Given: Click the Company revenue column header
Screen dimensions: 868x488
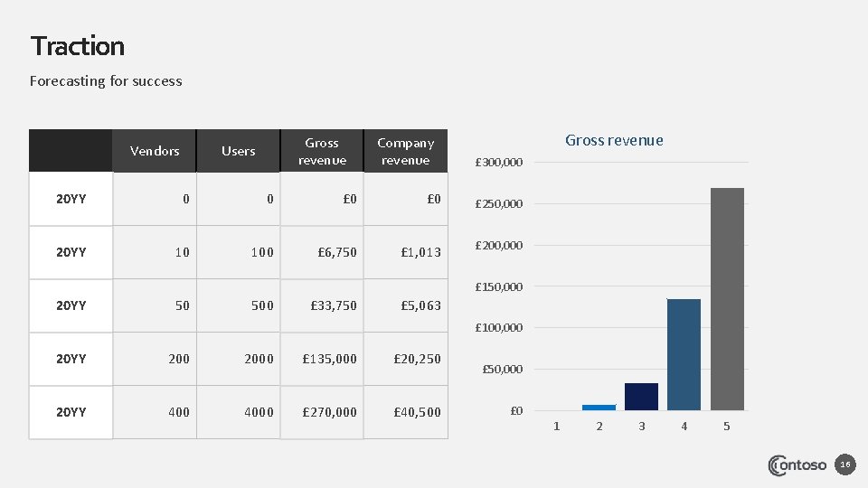Looking at the screenshot, I should coord(405,151).
